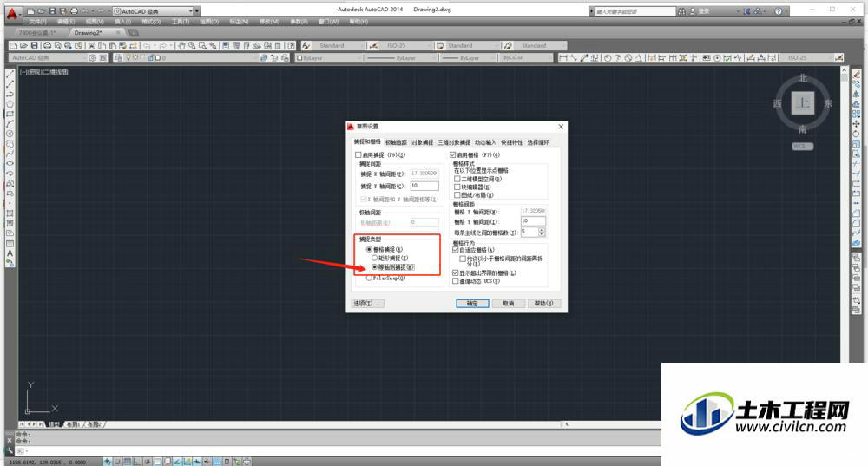Screen dimensions: 868x466
Task: Click the workspace settings gear icon
Action: click(x=93, y=57)
